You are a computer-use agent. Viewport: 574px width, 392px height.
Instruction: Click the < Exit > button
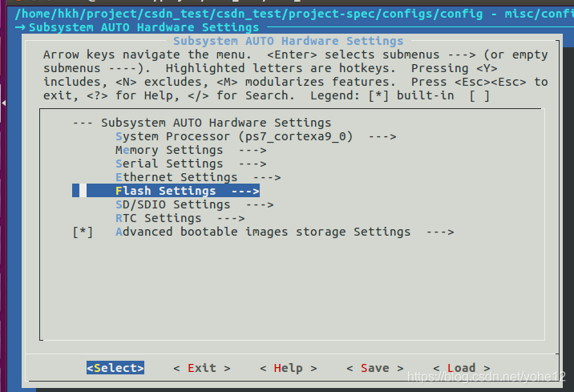[202, 368]
